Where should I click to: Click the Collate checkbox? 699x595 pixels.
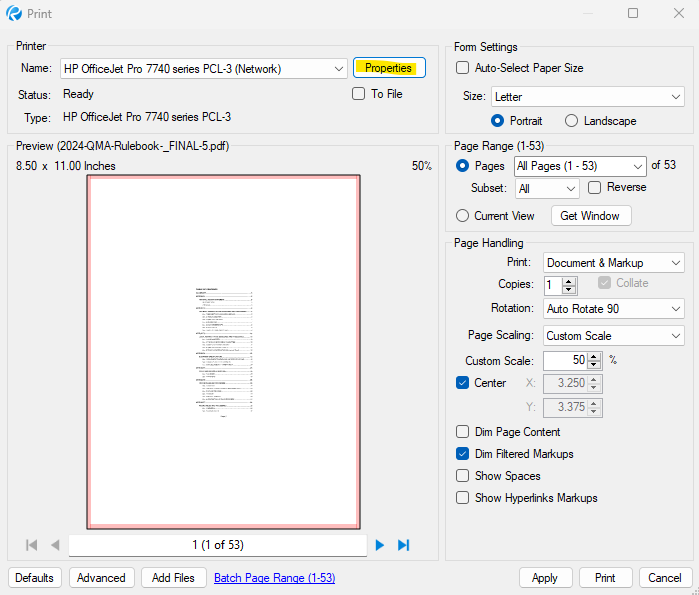(604, 283)
